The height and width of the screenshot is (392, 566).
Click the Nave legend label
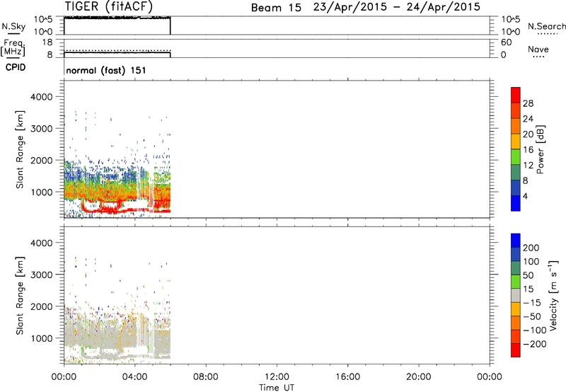538,50
